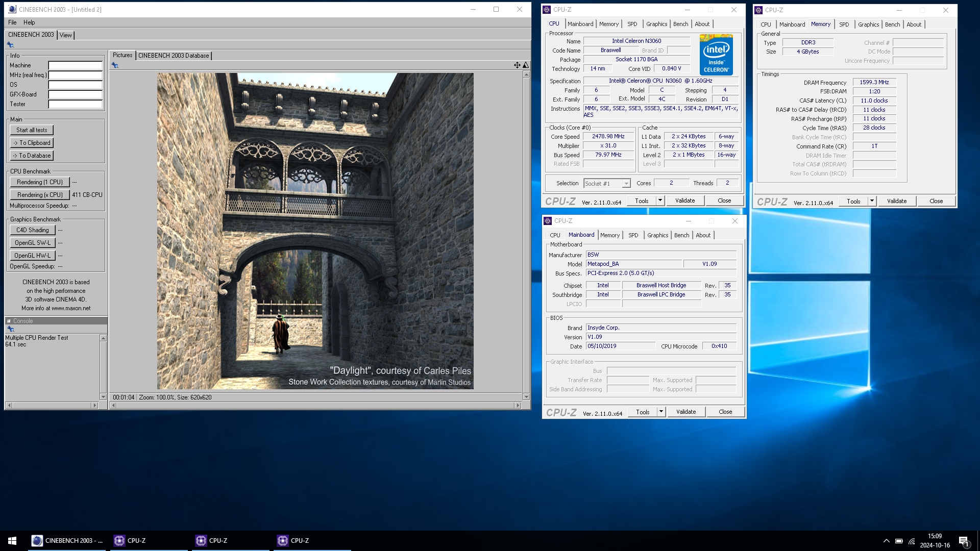Open the Tools dropdown arrow in CPU tab window
This screenshot has width=980, height=551.
(660, 201)
